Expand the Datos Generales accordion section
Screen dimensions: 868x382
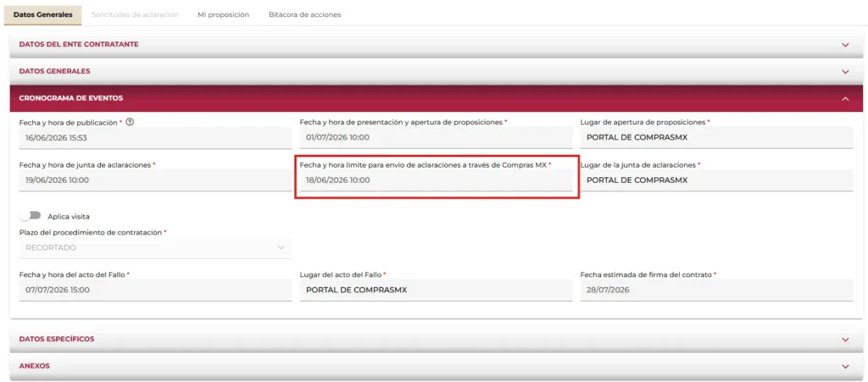(437, 71)
